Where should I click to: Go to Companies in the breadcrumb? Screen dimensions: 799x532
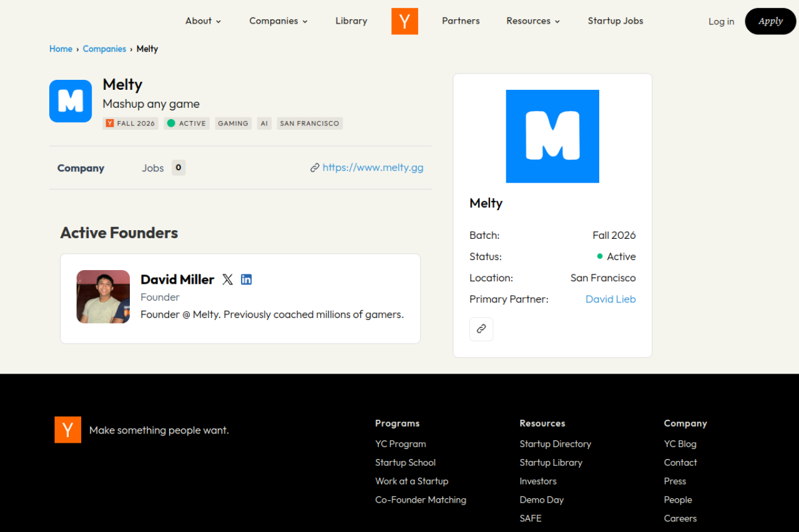point(104,49)
